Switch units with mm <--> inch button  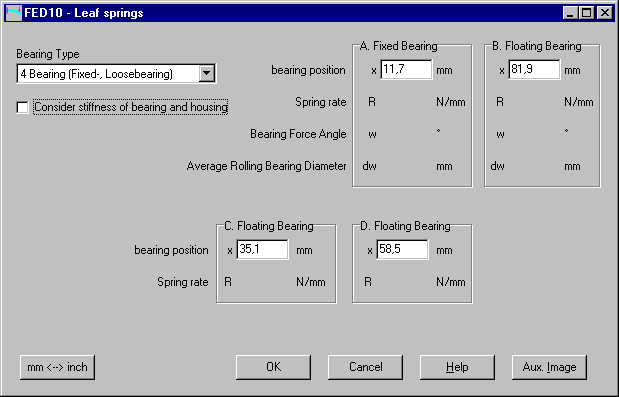click(x=57, y=367)
